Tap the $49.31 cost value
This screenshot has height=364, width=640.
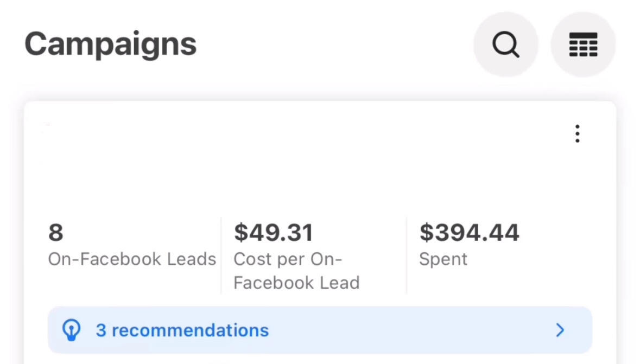coord(274,233)
